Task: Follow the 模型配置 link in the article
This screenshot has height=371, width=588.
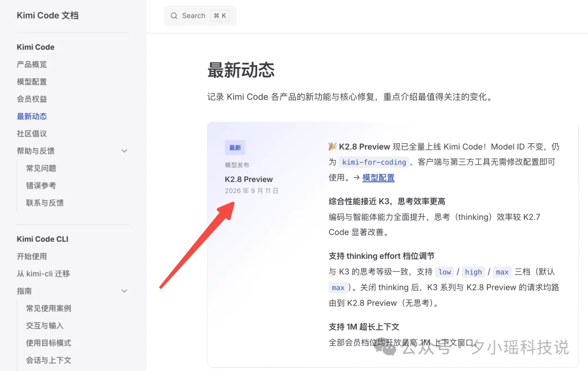Action: click(378, 178)
